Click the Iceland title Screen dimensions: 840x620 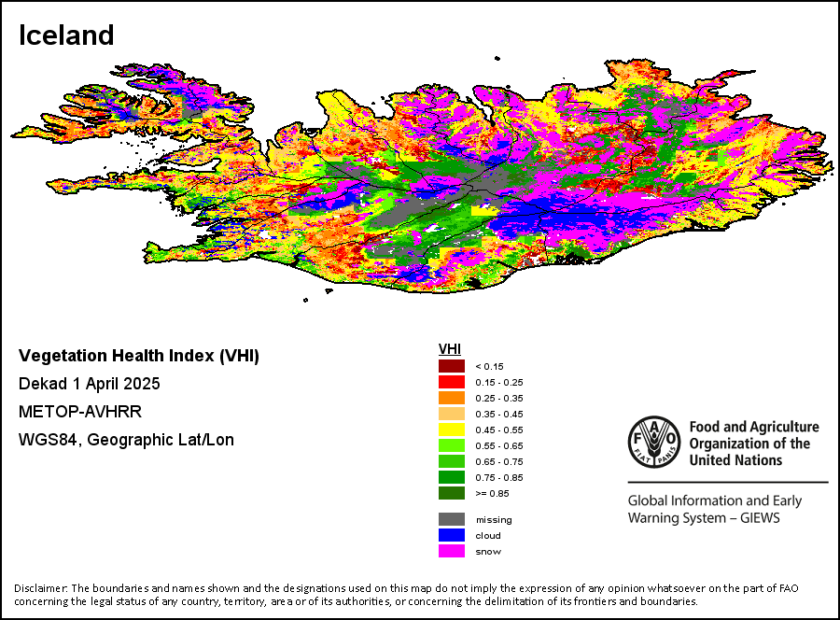(66, 35)
